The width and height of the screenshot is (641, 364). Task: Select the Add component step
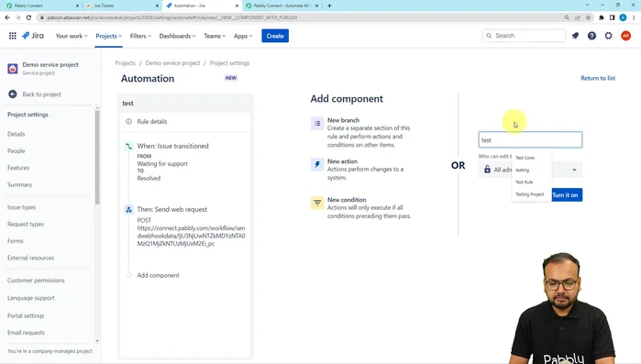pos(159,275)
